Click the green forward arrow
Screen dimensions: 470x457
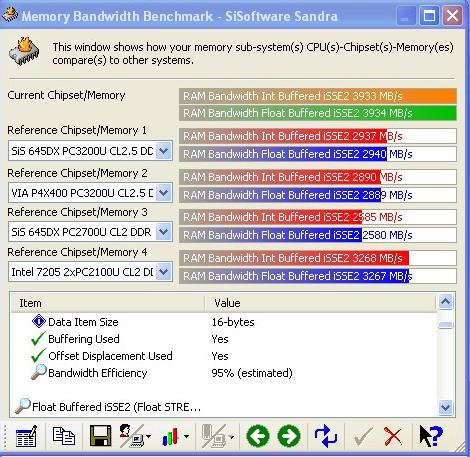(289, 436)
